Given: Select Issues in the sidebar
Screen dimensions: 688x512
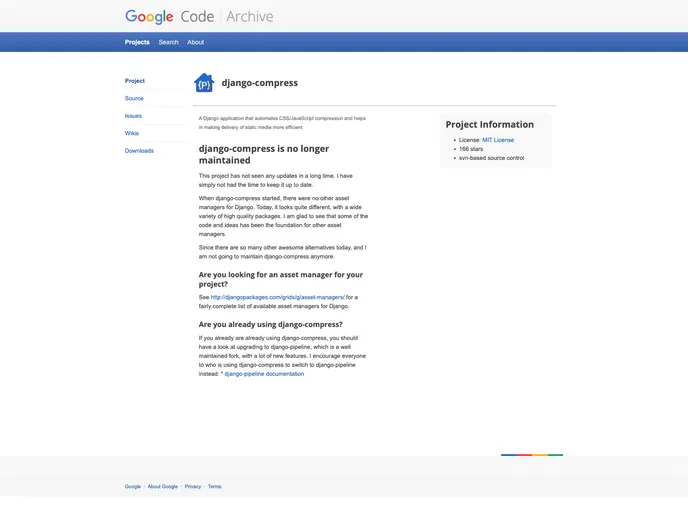Looking at the screenshot, I should pos(133,116).
